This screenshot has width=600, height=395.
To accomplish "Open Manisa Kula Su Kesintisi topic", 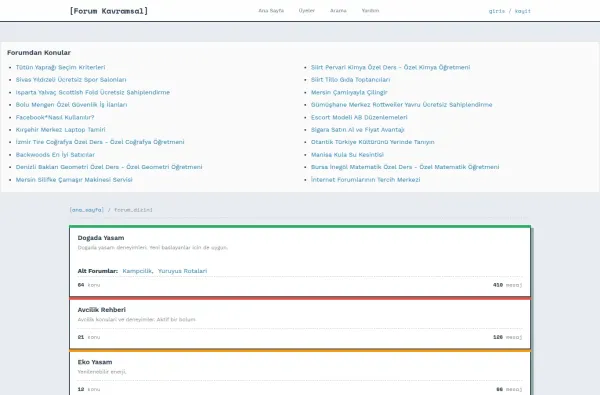I will (347, 155).
